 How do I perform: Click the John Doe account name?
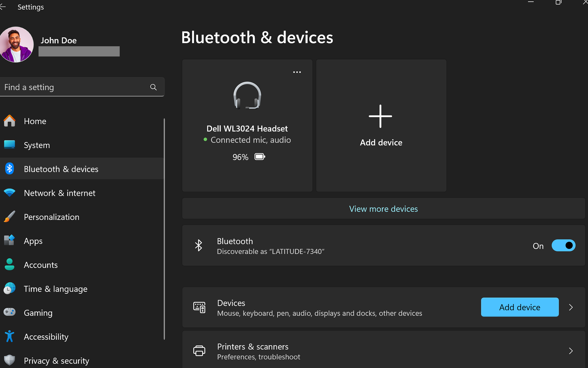coord(59,40)
